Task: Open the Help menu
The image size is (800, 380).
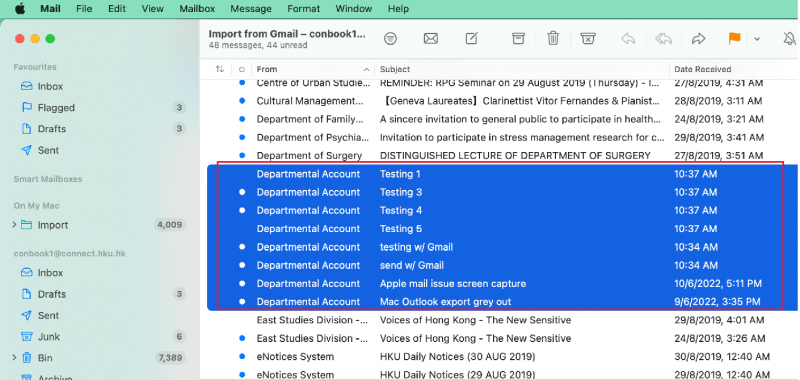Action: tap(398, 9)
